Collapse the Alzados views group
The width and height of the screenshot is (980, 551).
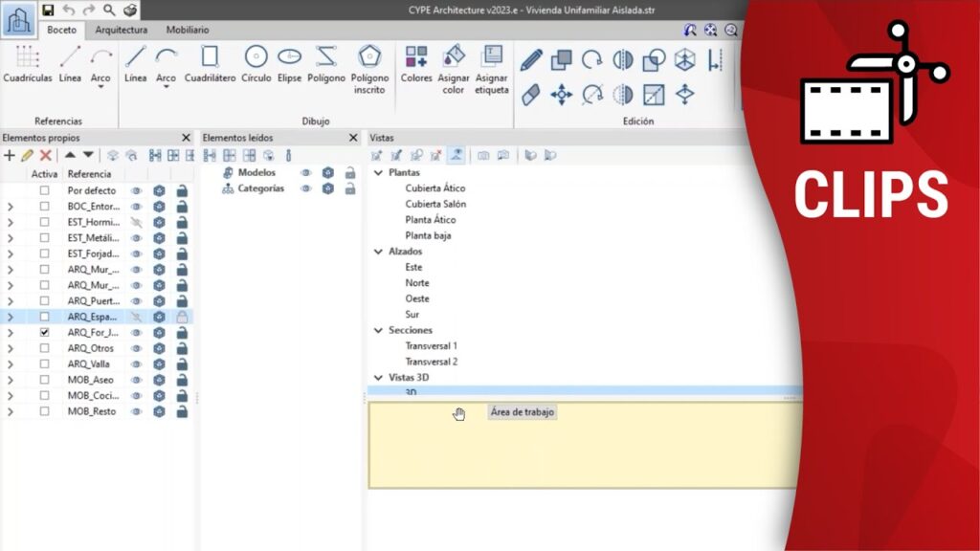(378, 252)
